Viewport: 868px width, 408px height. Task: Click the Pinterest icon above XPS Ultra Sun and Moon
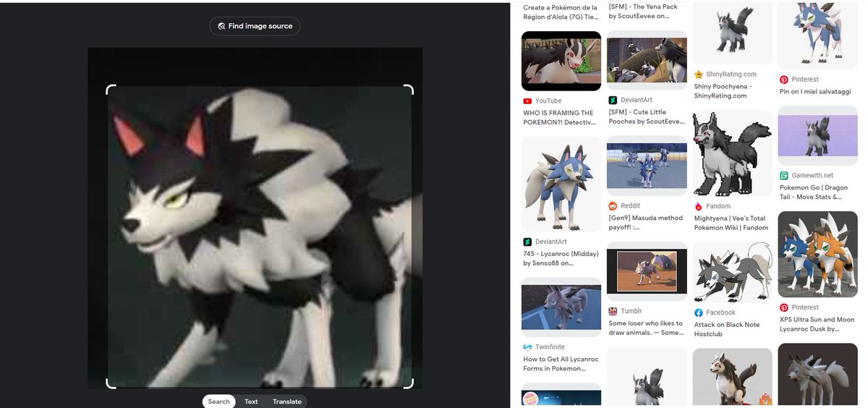(x=784, y=307)
